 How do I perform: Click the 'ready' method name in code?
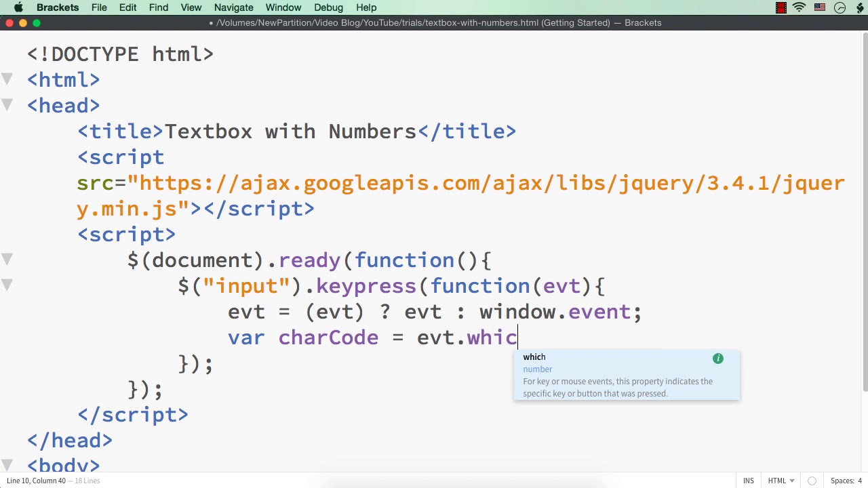[x=310, y=260]
